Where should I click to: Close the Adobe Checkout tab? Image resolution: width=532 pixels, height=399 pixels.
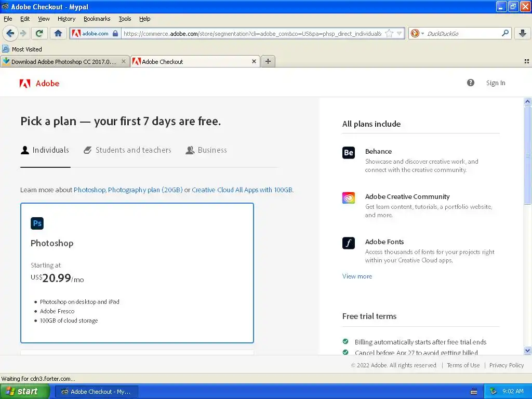tap(254, 61)
